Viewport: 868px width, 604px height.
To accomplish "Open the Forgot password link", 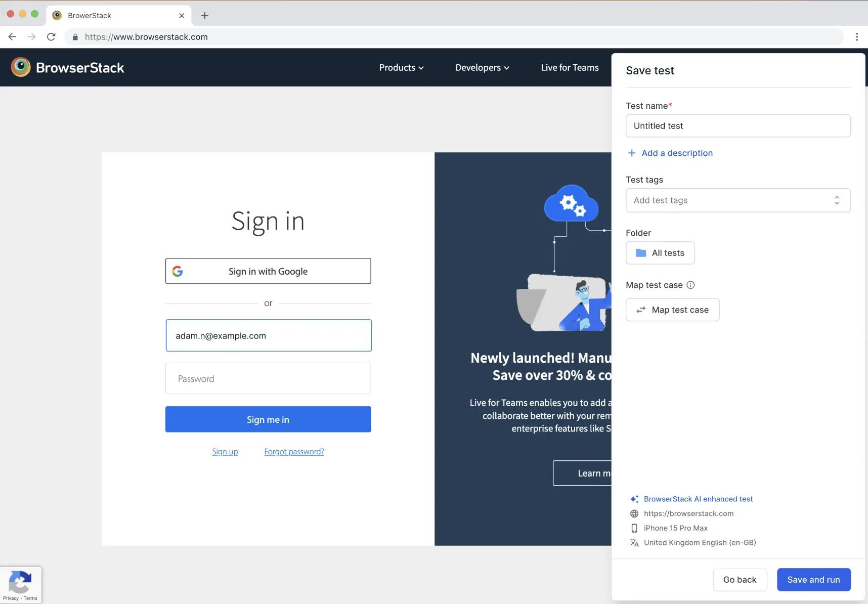I will pyautogui.click(x=294, y=451).
